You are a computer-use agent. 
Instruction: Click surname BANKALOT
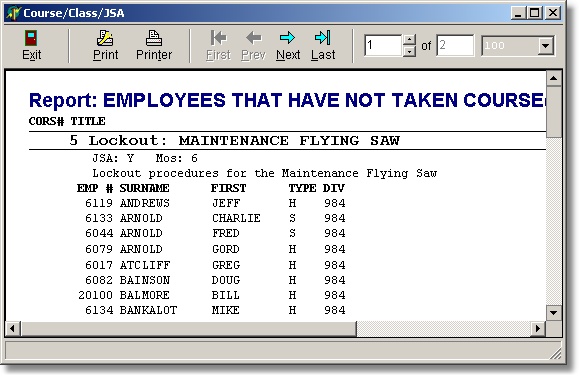coord(148,311)
